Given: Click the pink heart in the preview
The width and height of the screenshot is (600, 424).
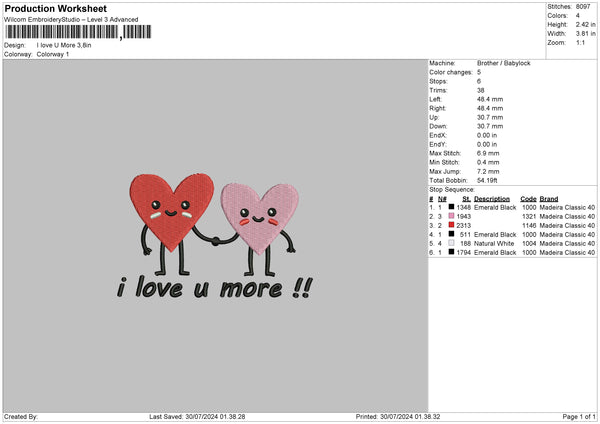Looking at the screenshot, I should (x=259, y=212).
